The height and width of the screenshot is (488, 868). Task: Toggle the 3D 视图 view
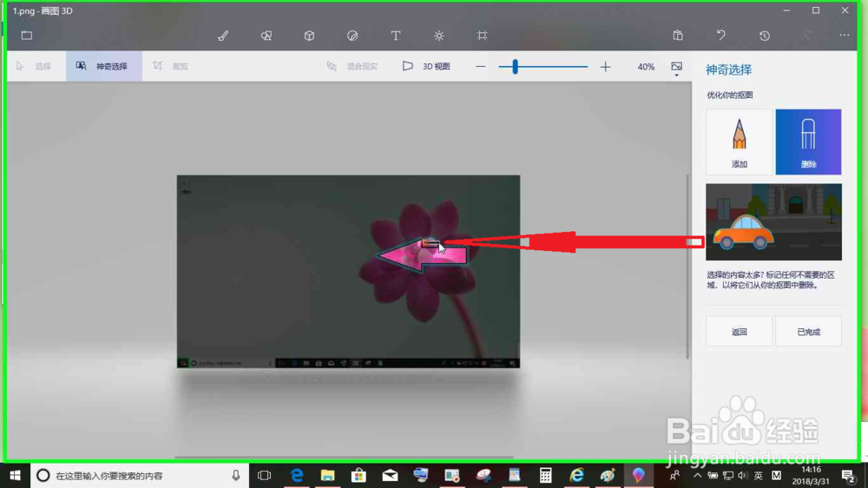click(426, 67)
